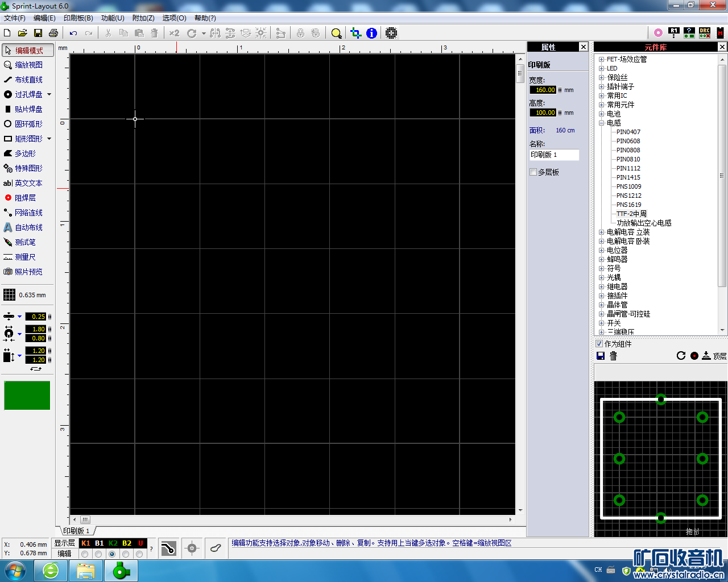The image size is (728, 582).
Task: Select PIN0808 in the component library
Action: [628, 150]
